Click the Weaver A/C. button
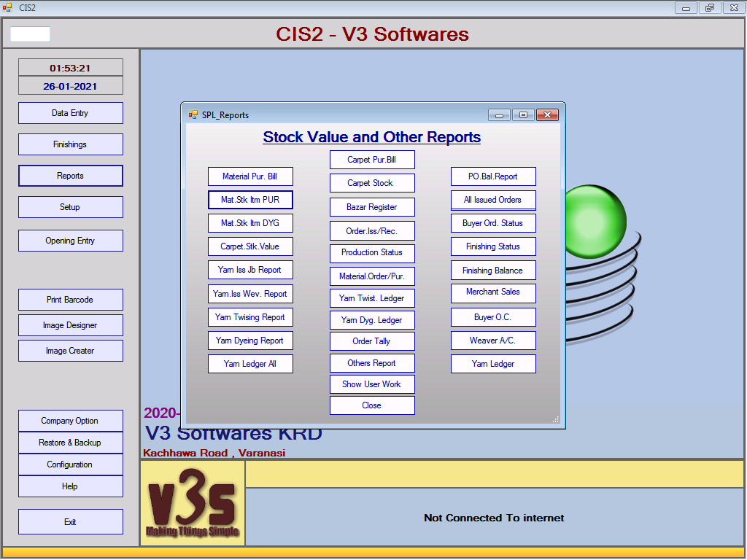The height and width of the screenshot is (560, 747). [x=493, y=341]
